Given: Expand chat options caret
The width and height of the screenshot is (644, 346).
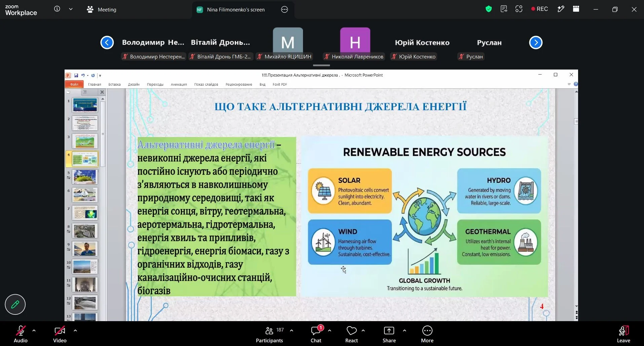Looking at the screenshot, I should pos(330,331).
